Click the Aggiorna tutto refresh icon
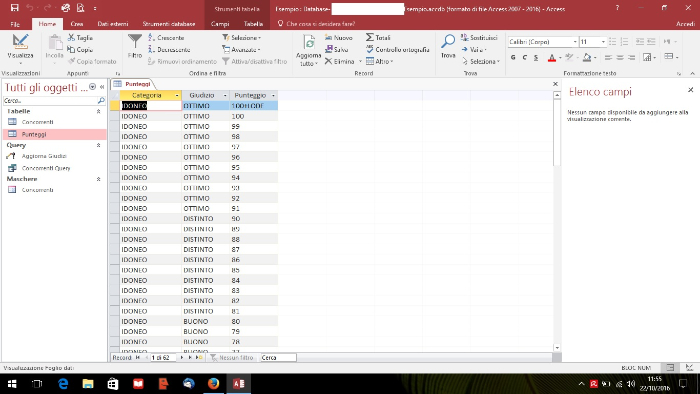700x394 pixels. click(x=308, y=43)
